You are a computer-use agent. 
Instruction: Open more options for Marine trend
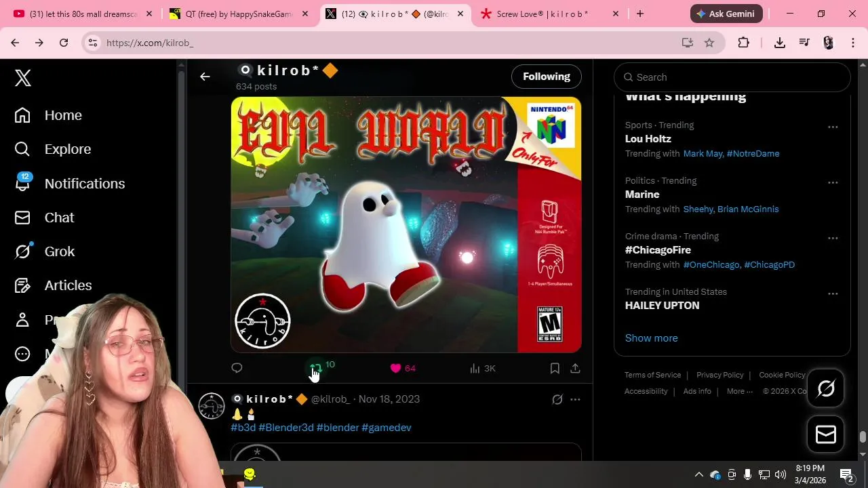click(x=833, y=182)
